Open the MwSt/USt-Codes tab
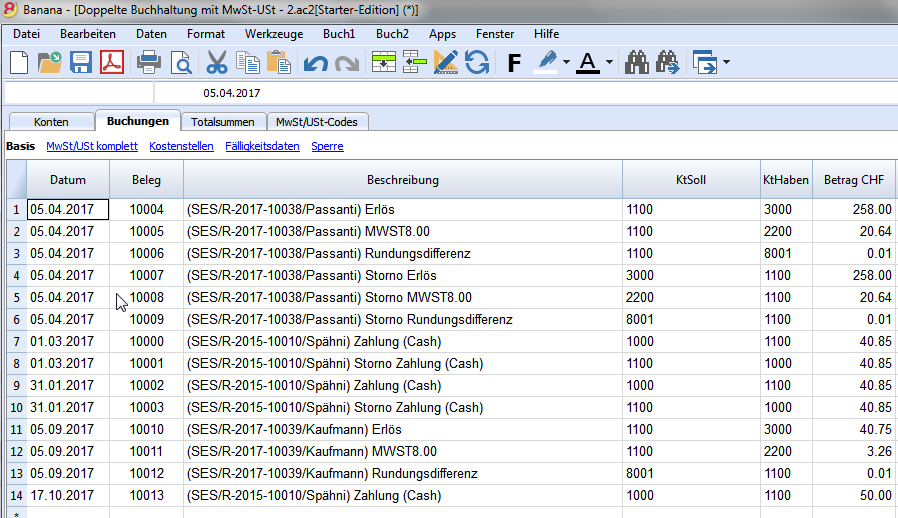 (317, 121)
